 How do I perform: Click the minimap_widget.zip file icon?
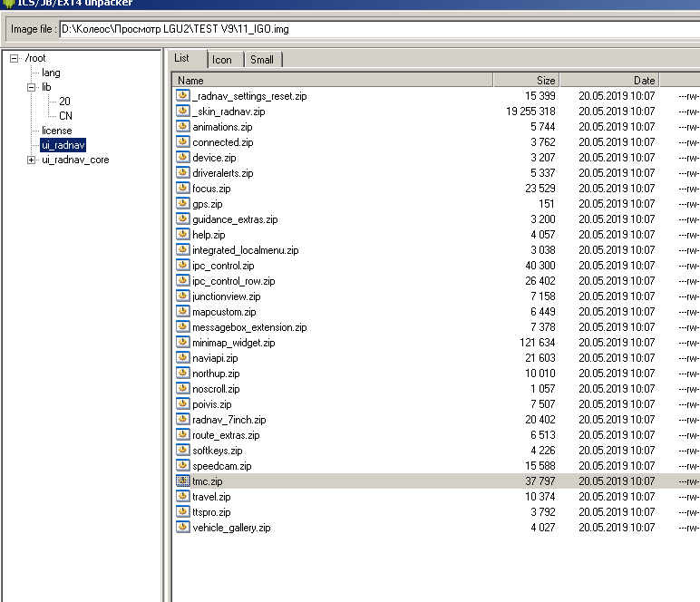click(x=182, y=343)
